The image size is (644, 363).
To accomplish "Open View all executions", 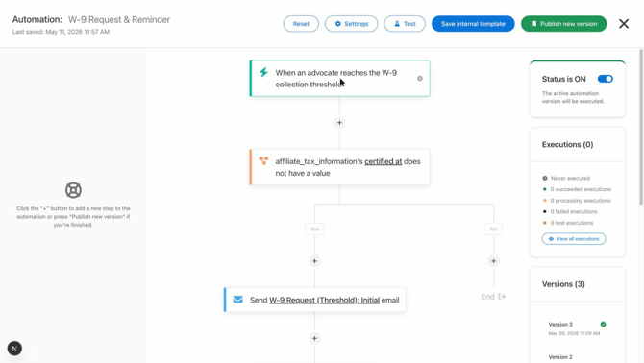I will click(574, 239).
